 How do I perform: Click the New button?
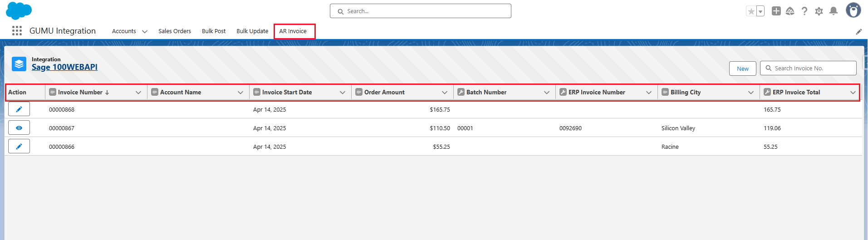(743, 69)
